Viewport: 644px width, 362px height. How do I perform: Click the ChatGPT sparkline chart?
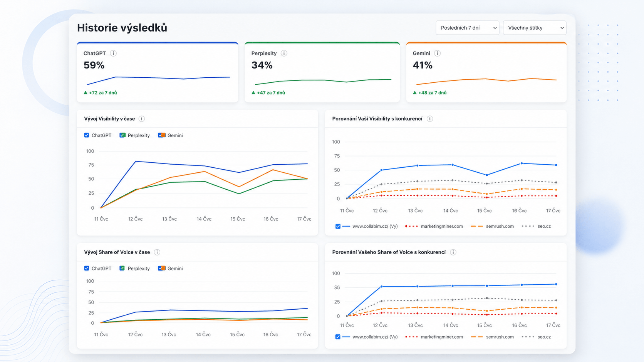coord(158,80)
